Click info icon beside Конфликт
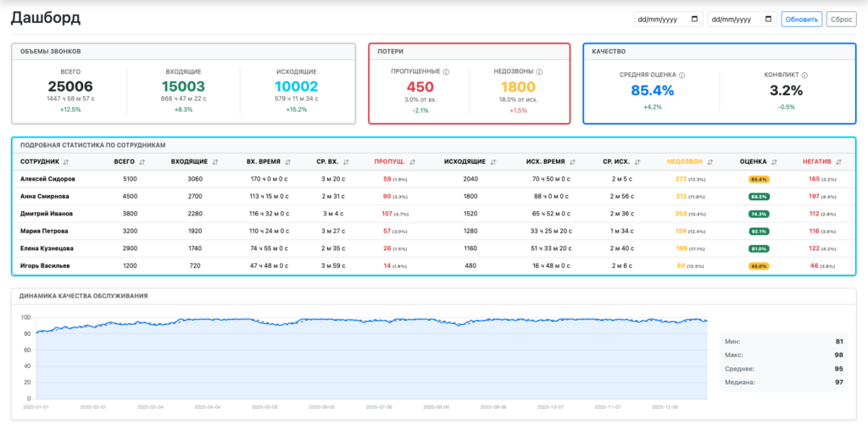868x431 pixels. [807, 75]
